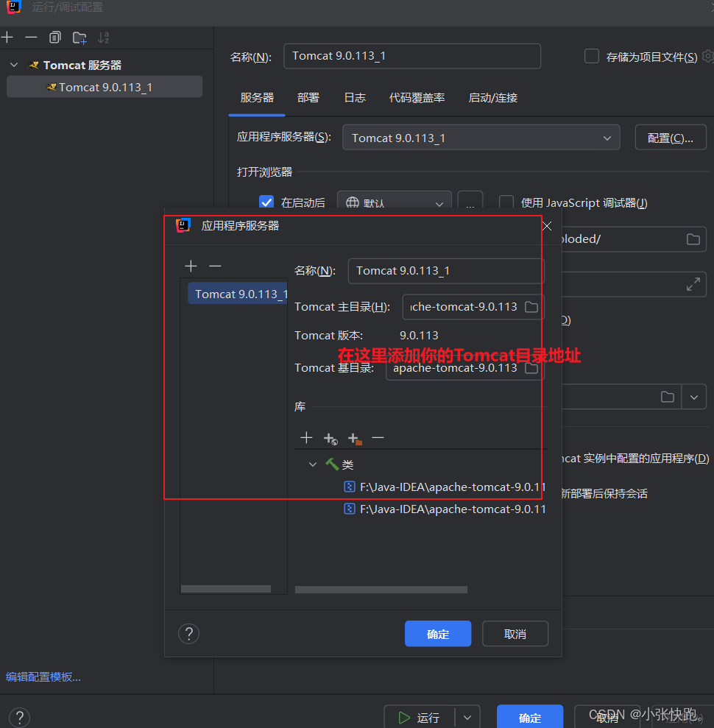
Task: Add new run configuration with plus icon
Action: tap(7, 37)
